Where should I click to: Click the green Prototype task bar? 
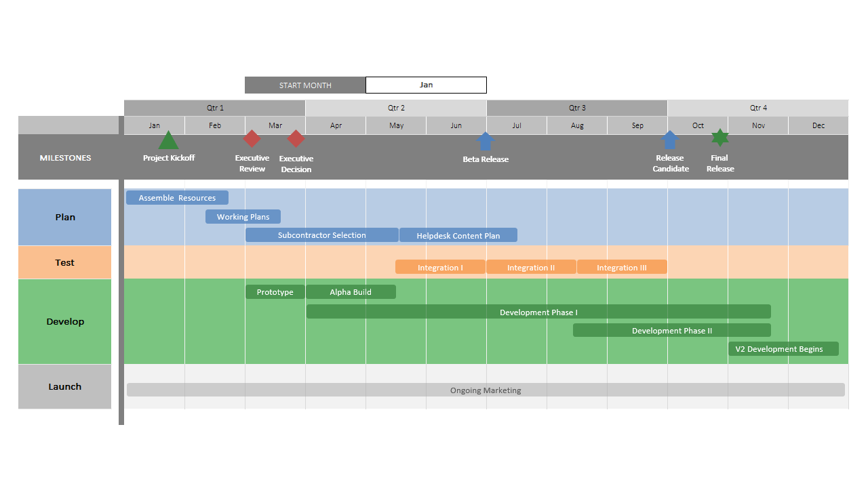coord(275,291)
